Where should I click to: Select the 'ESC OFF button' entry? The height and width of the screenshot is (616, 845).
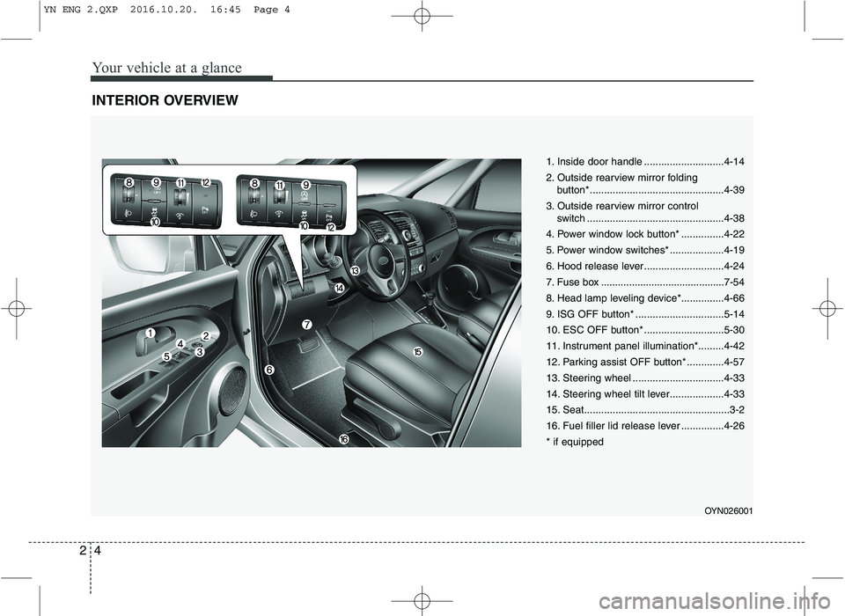(645, 330)
